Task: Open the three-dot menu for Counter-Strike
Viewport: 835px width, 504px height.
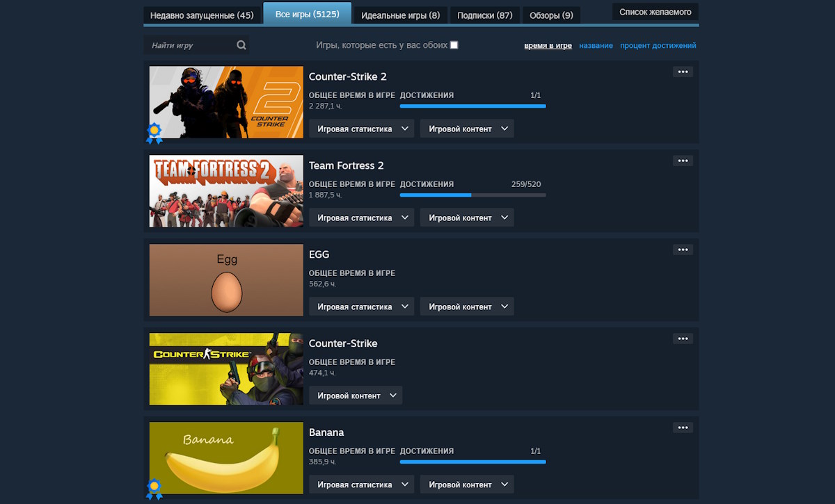Action: [x=683, y=339]
